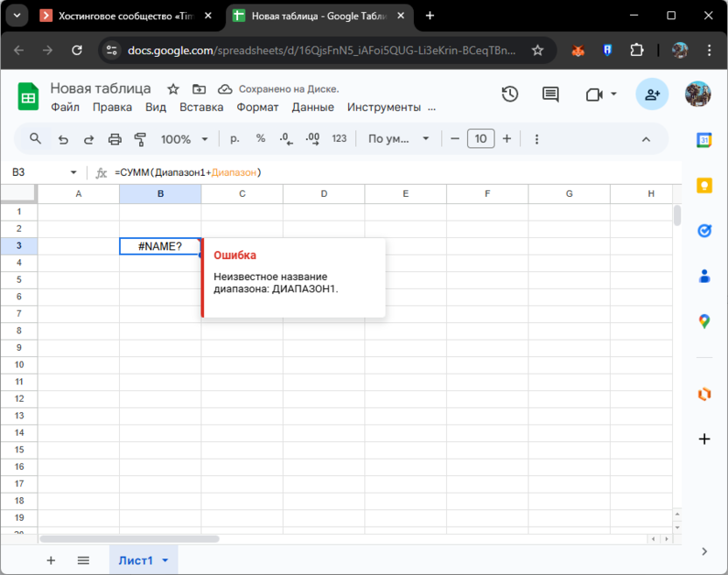Open Google Calendar from the side panel
Screen dimensions: 728x575
pos(704,139)
